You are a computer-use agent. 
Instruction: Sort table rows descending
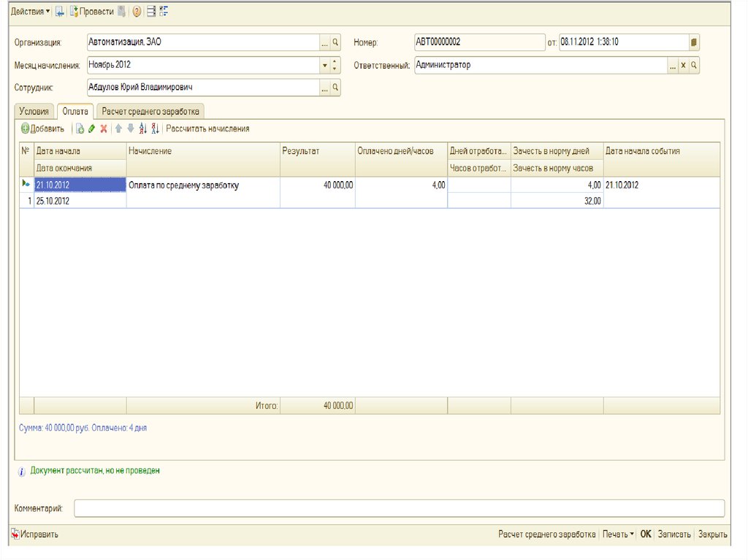coord(155,129)
